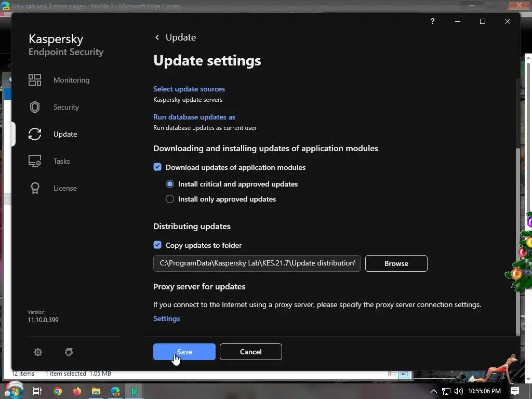This screenshot has height=399, width=532.
Task: Open help with the question mark icon
Action: point(432,21)
